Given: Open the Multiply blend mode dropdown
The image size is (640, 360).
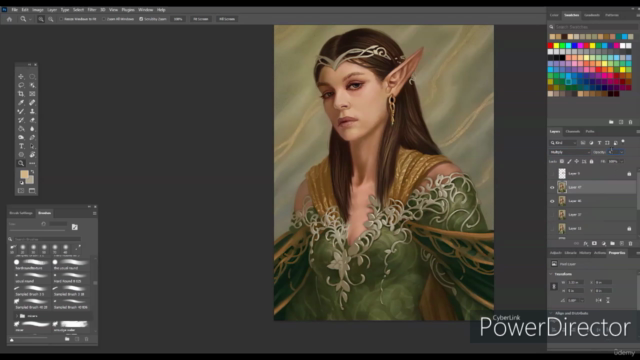Looking at the screenshot, I should (570, 152).
